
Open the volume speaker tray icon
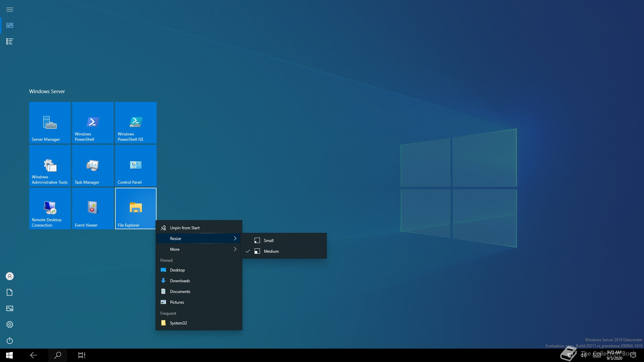(584, 355)
